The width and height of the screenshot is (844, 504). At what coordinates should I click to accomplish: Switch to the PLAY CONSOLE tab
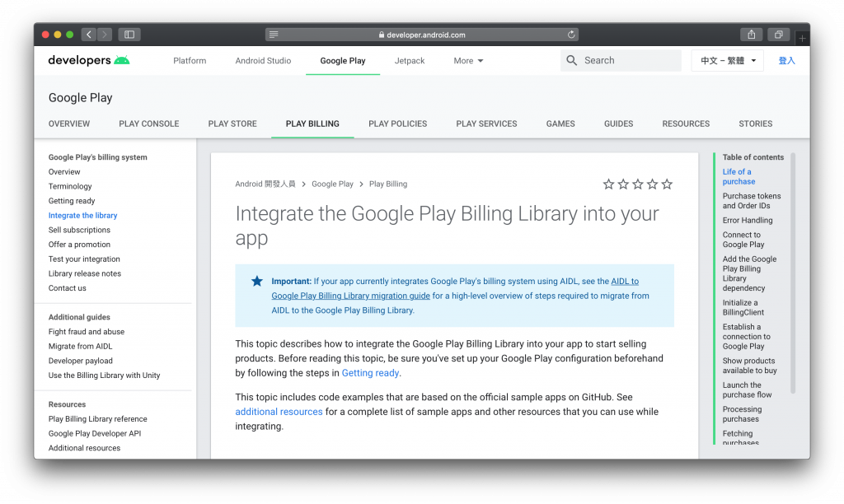click(x=149, y=124)
